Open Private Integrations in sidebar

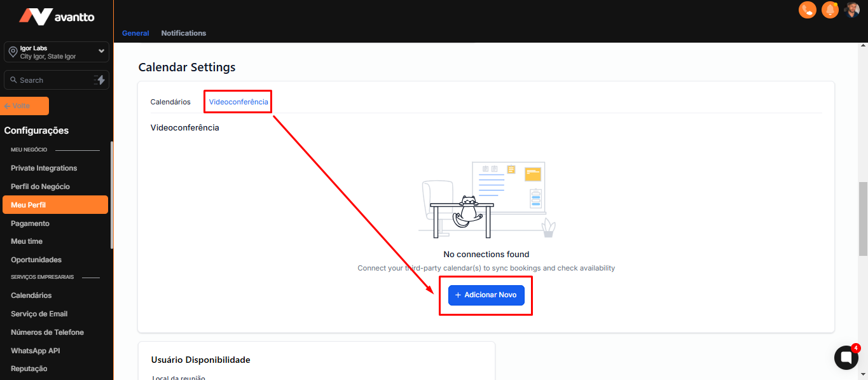click(44, 168)
